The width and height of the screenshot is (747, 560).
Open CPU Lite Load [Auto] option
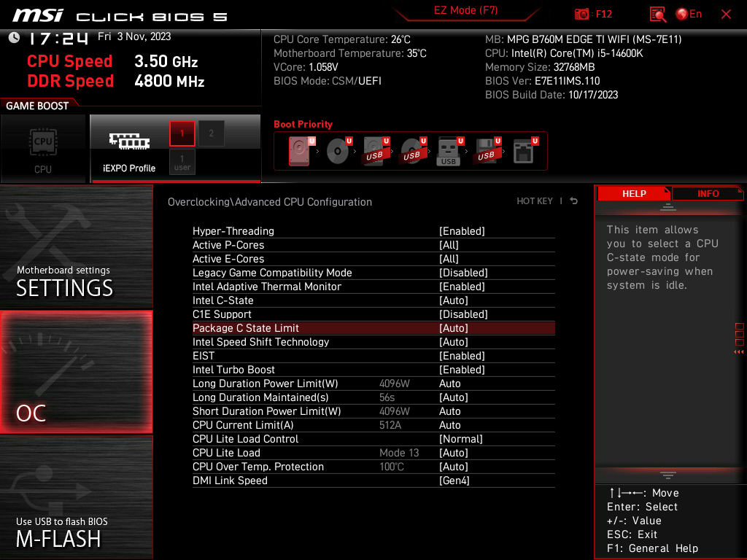(373, 452)
